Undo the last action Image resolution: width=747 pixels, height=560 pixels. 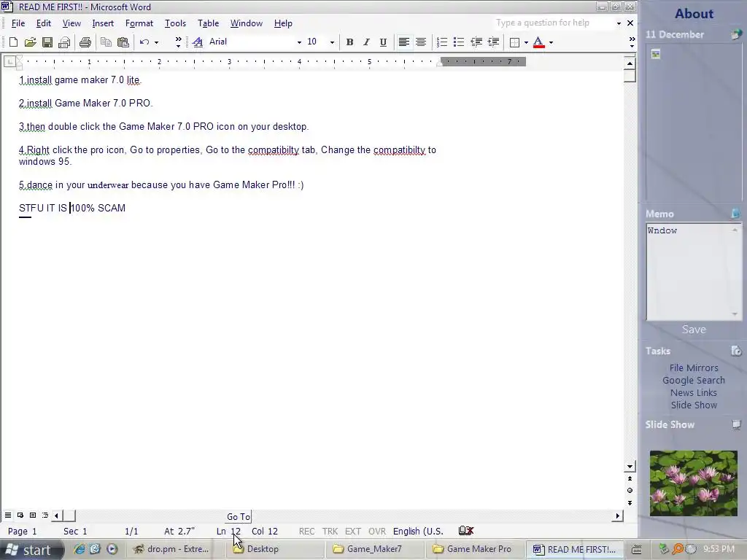coord(144,42)
